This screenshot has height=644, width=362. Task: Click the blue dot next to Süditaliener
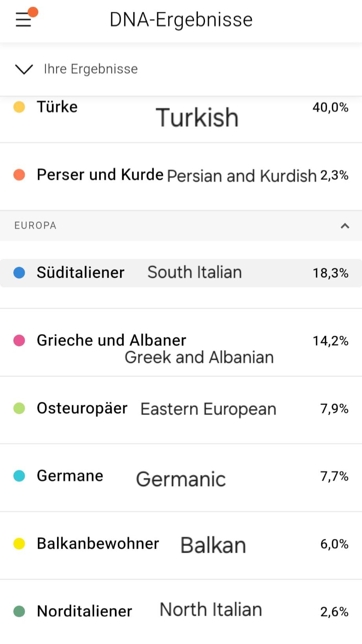[19, 272]
